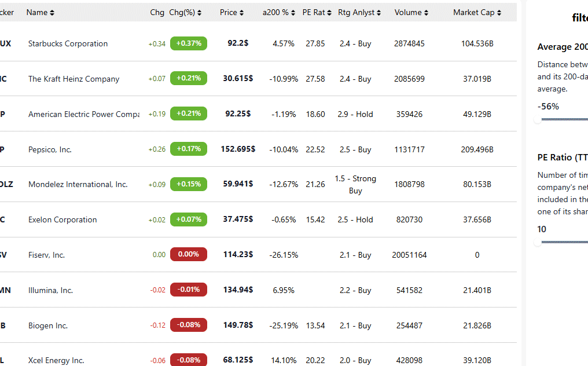Screen dimensions: 588x366
Task: Click the PE Ratio slider handle
Action: coord(538,243)
